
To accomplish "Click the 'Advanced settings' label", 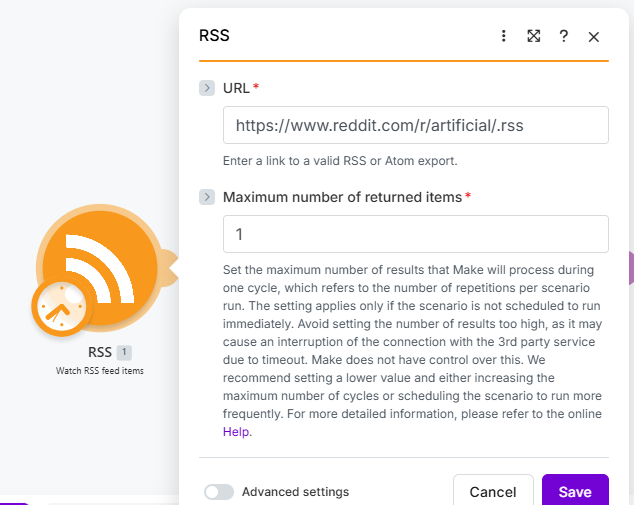I will (295, 492).
